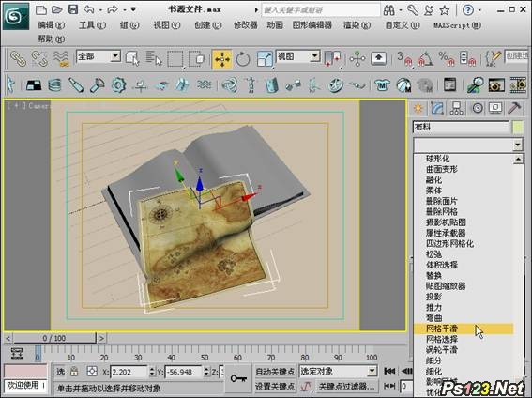This screenshot has height=398, width=532.
Task: Click Edit Named Selection Sets icon
Action: 493,58
